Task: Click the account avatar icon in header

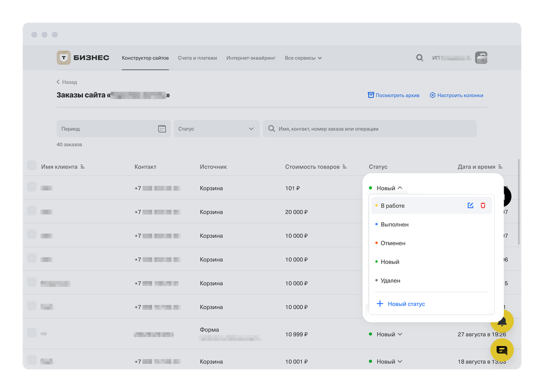Action: click(480, 58)
